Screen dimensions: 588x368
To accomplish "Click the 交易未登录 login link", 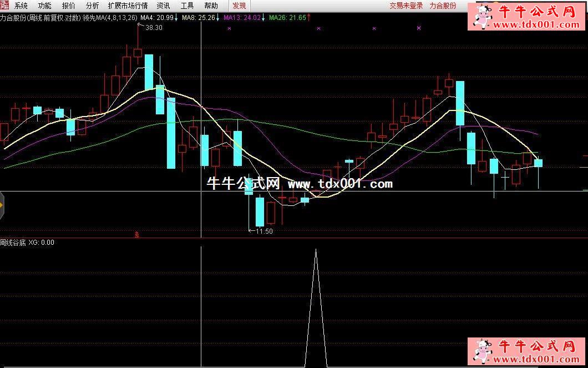I will (x=406, y=6).
